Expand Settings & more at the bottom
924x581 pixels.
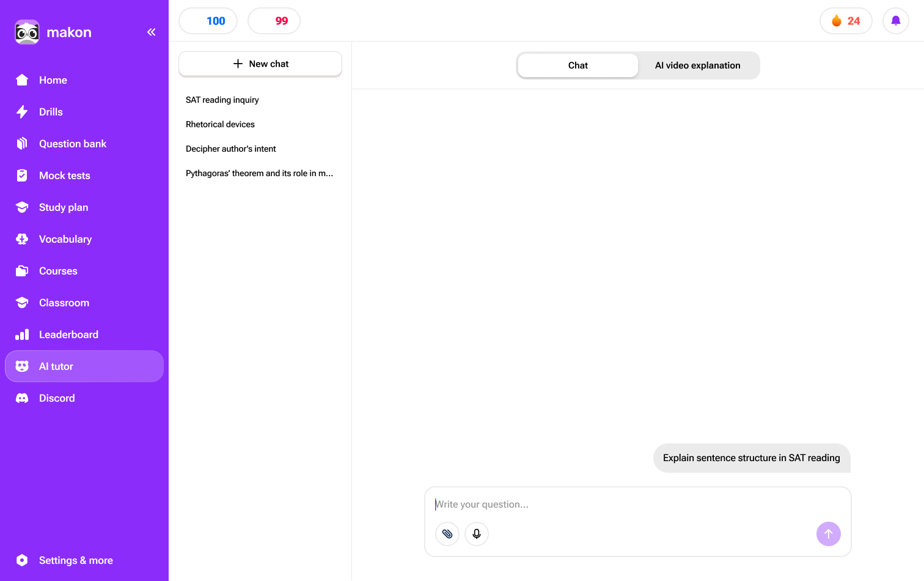tap(75, 560)
